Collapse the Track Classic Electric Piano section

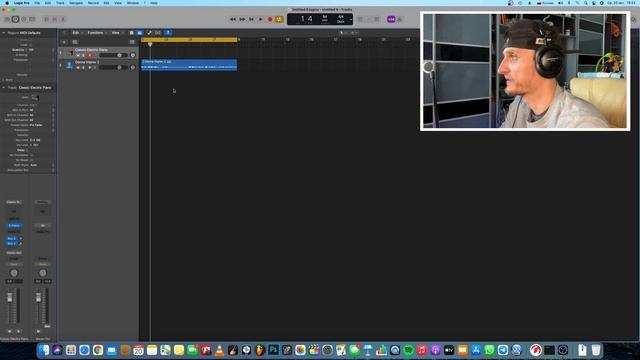click(4, 88)
